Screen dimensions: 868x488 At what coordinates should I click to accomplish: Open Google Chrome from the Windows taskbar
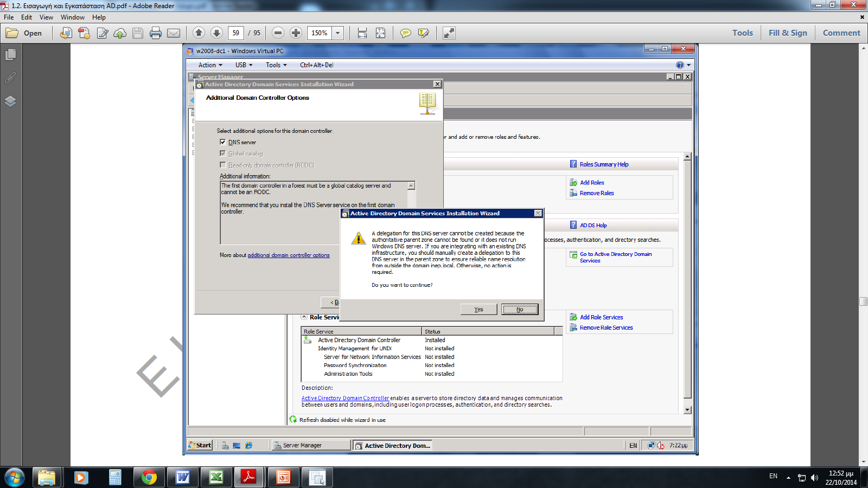(x=149, y=477)
